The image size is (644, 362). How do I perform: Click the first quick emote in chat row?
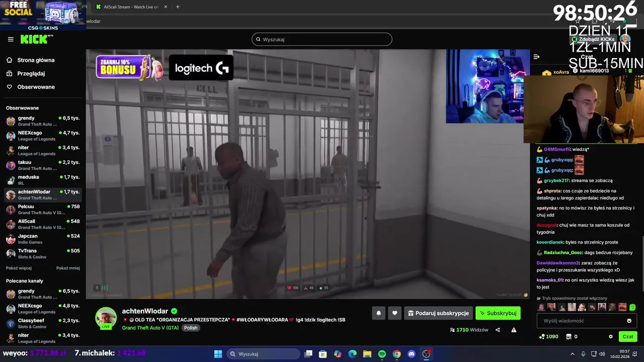coord(541,307)
